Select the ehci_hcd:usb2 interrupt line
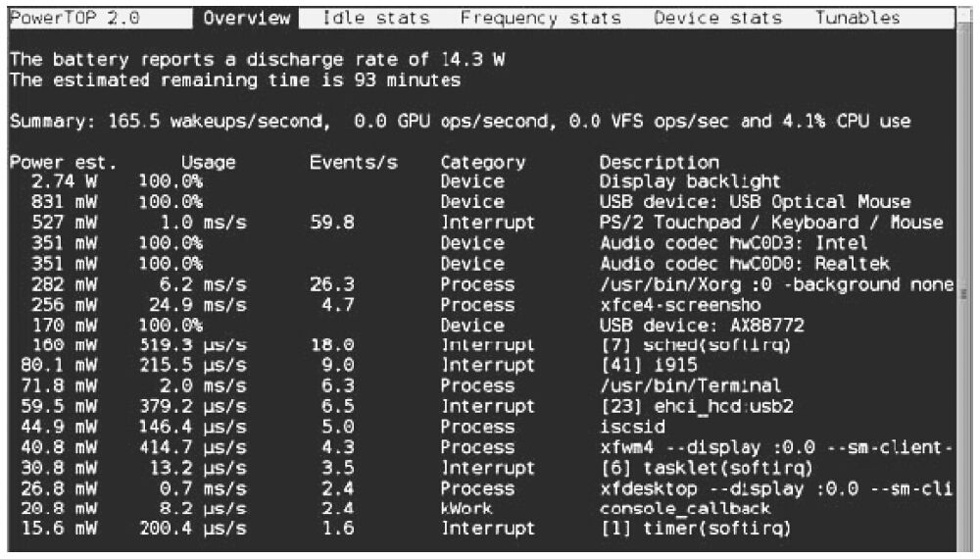 click(x=481, y=406)
